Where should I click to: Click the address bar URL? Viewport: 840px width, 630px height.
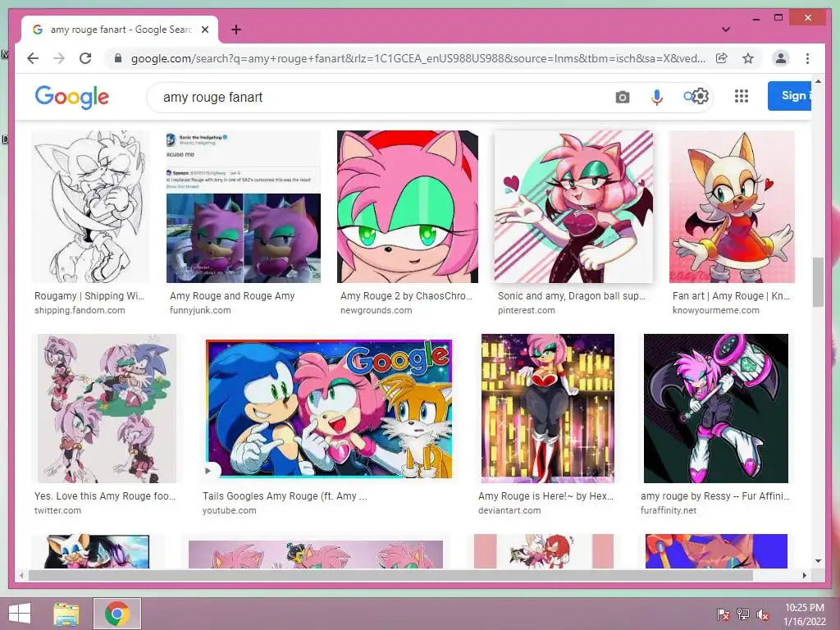[418, 58]
